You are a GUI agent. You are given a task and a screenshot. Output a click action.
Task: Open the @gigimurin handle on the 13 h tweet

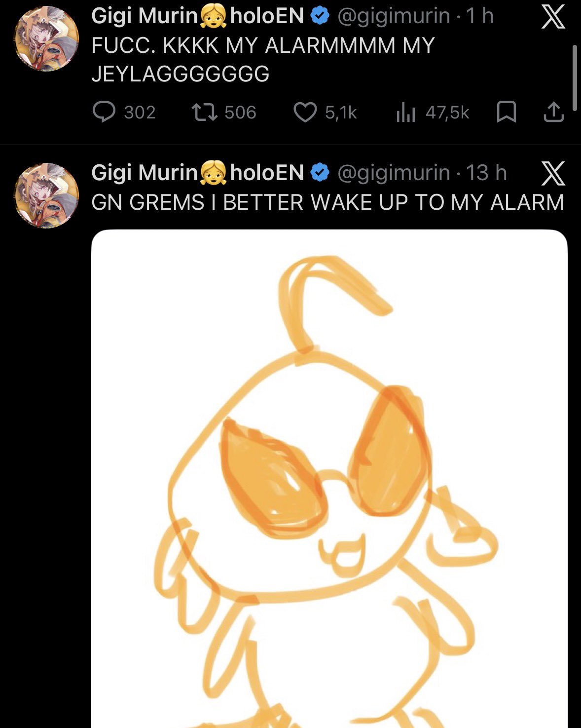coord(394,173)
